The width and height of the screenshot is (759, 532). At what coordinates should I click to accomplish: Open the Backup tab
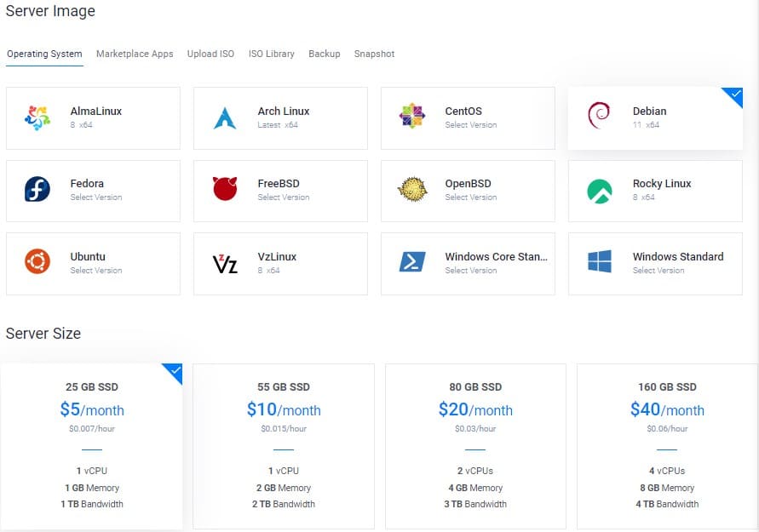pos(325,54)
